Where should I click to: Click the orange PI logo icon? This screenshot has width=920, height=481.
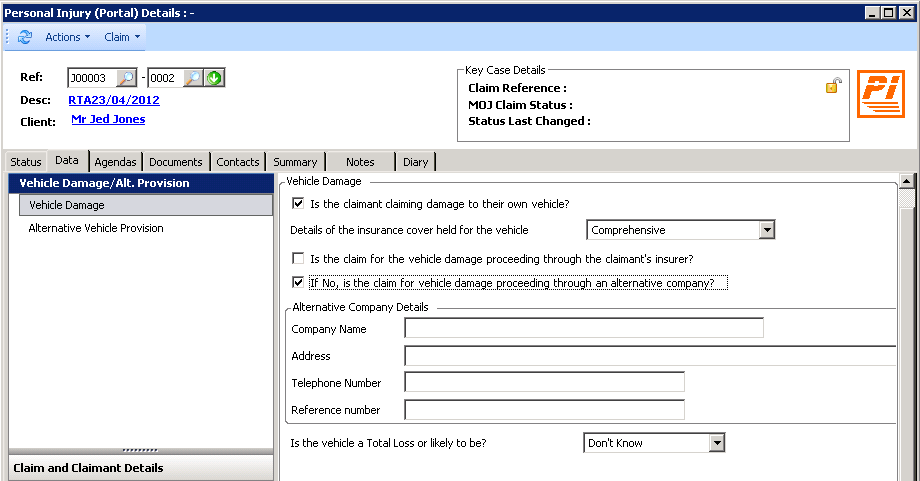click(881, 94)
